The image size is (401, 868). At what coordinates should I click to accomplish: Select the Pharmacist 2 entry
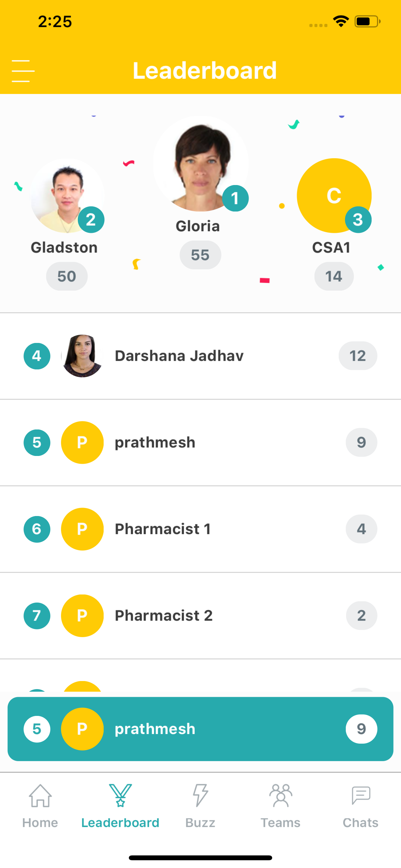[x=200, y=616]
